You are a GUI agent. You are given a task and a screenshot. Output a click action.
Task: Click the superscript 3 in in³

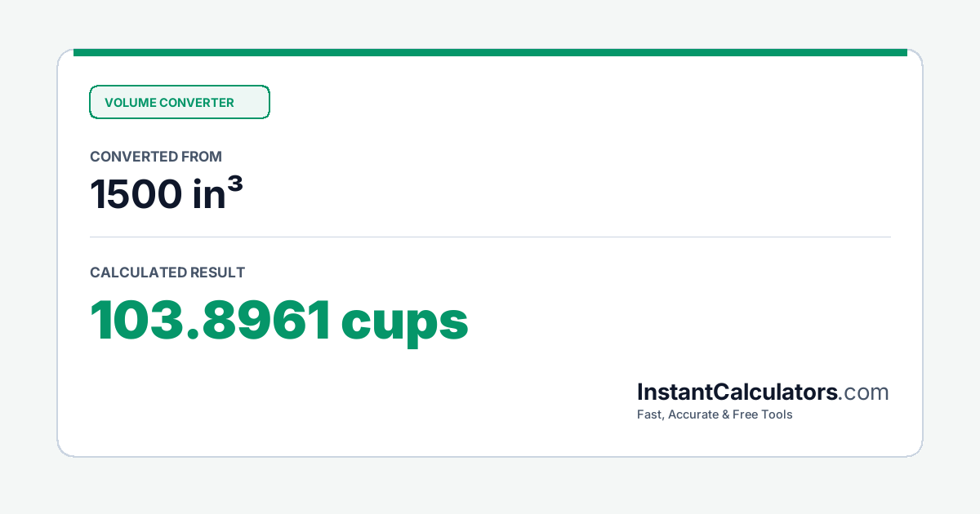pos(234,185)
